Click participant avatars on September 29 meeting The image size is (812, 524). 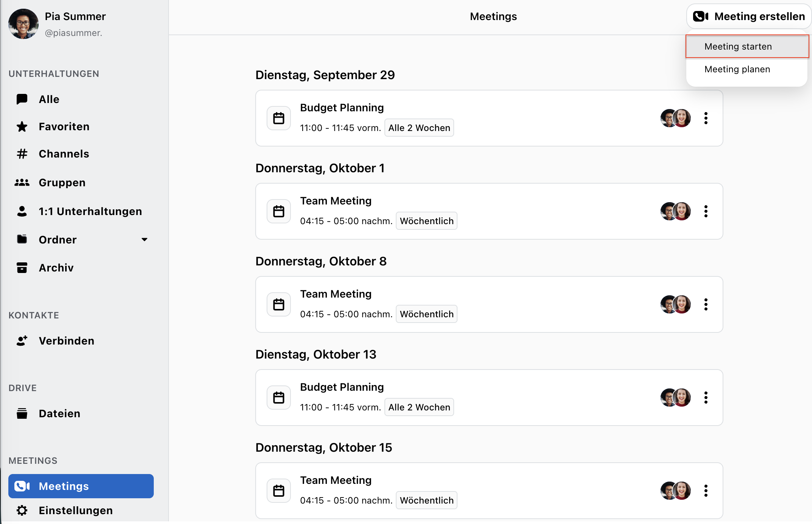coord(676,118)
